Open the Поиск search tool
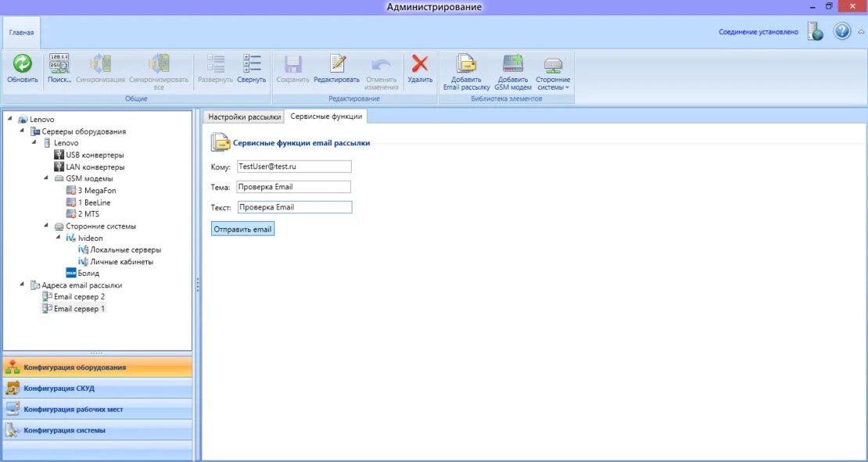The width and height of the screenshot is (868, 462). (x=59, y=63)
